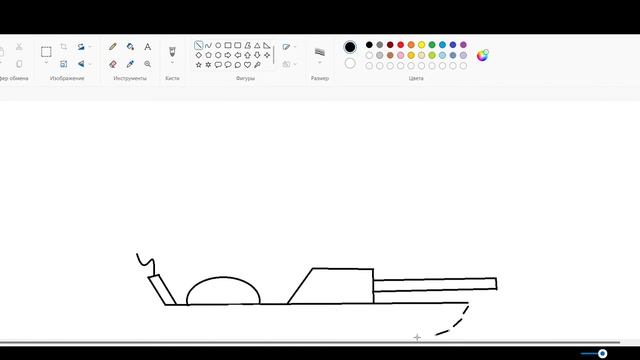The height and width of the screenshot is (360, 640).
Task: Choose the purple swatch in top row
Action: [463, 45]
